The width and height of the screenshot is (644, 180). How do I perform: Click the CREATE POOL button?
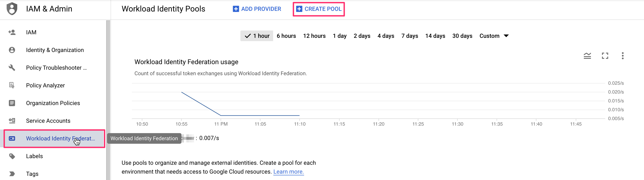click(x=319, y=9)
